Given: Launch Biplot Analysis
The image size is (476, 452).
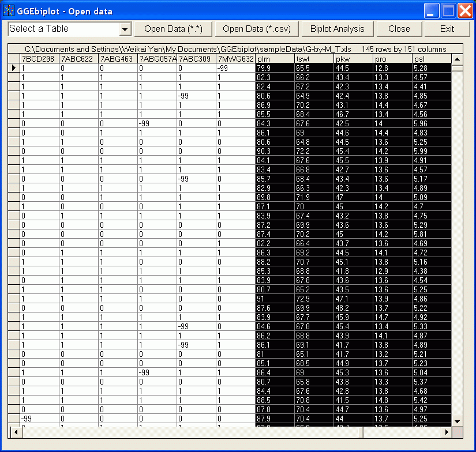Looking at the screenshot, I should pyautogui.click(x=337, y=29).
